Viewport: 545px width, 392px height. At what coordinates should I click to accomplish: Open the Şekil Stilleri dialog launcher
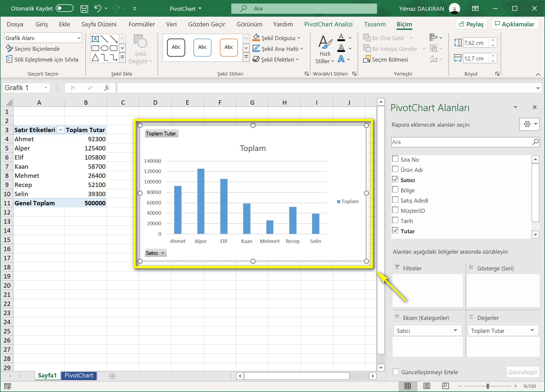pyautogui.click(x=306, y=74)
